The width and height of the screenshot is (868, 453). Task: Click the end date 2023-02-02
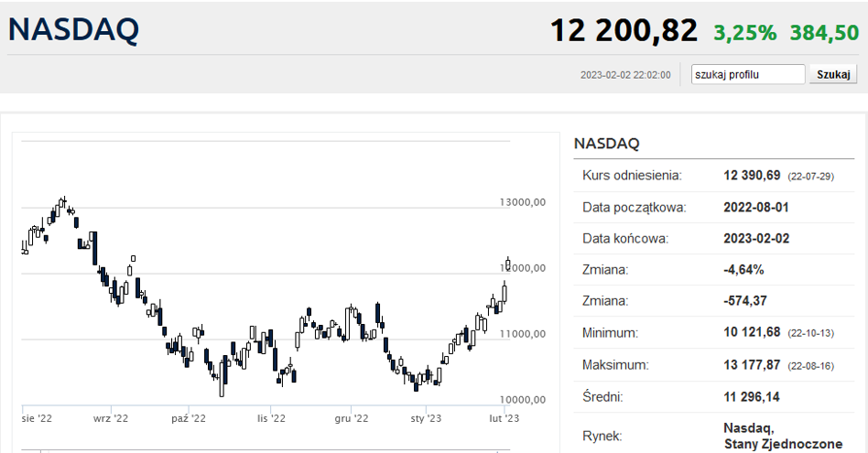click(x=756, y=238)
